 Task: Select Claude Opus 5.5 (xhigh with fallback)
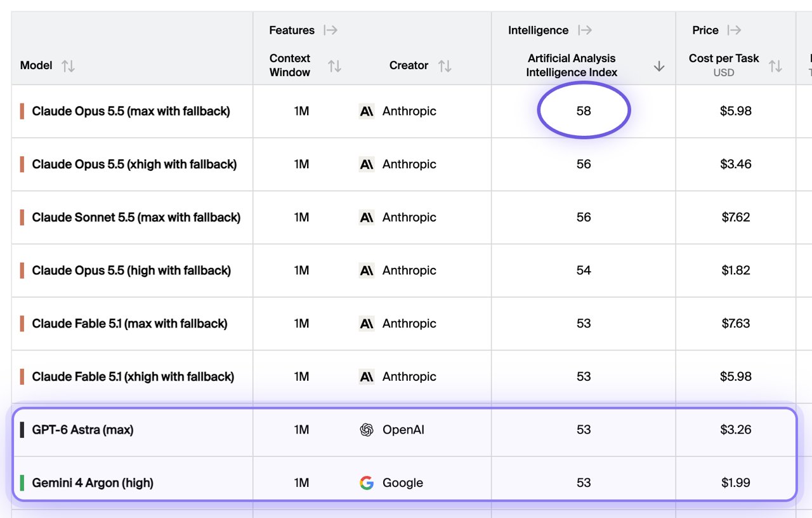[134, 164]
